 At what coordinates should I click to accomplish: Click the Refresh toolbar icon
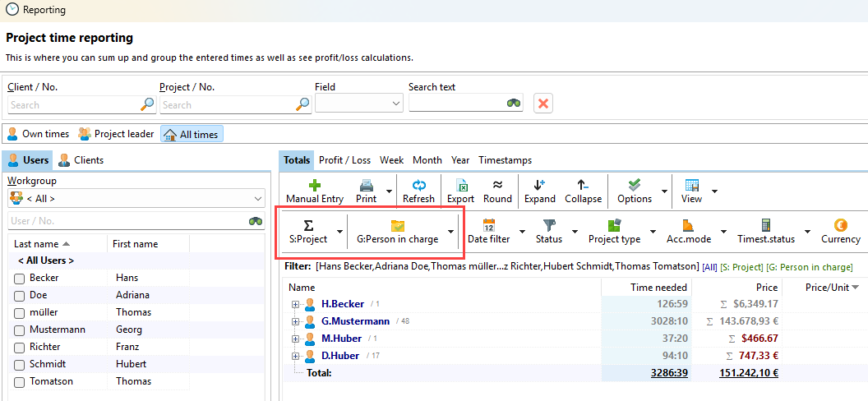[418, 186]
